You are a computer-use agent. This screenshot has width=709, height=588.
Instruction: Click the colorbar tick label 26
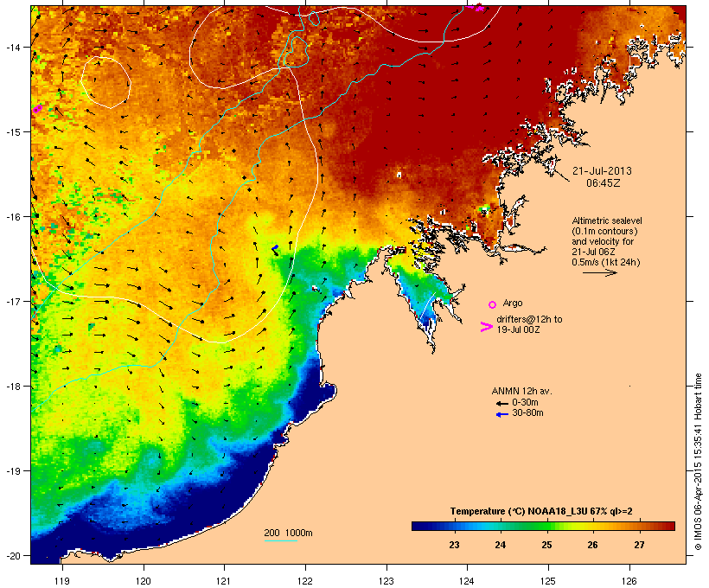(592, 545)
